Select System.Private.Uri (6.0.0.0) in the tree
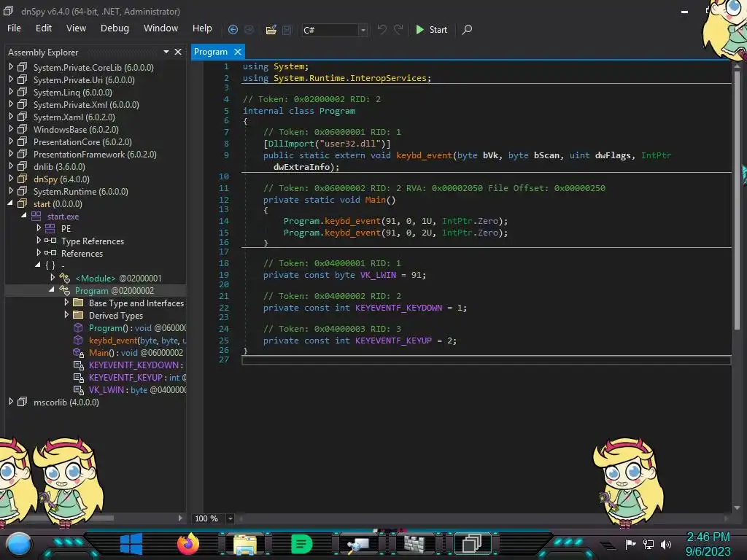The width and height of the screenshot is (747, 560). [x=84, y=80]
